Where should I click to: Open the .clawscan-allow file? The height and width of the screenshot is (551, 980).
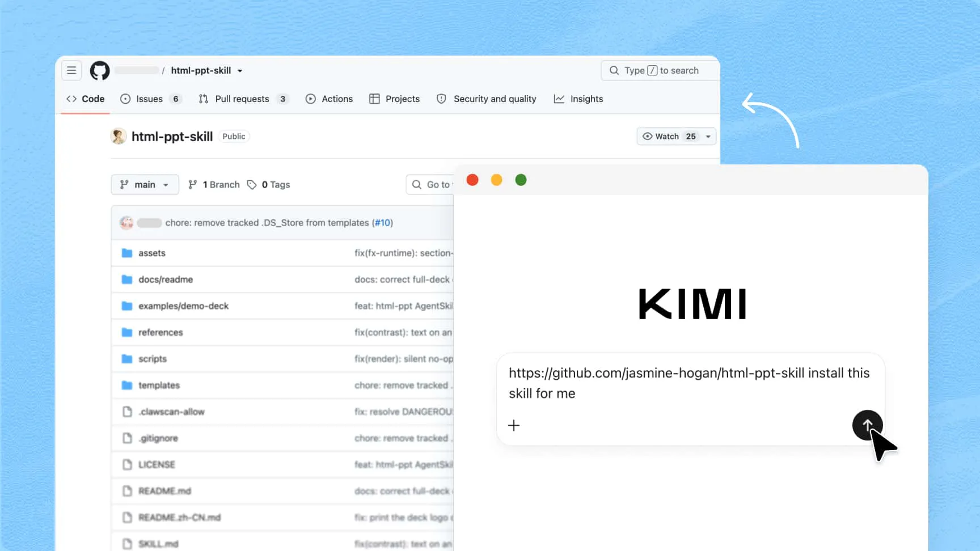coord(171,412)
